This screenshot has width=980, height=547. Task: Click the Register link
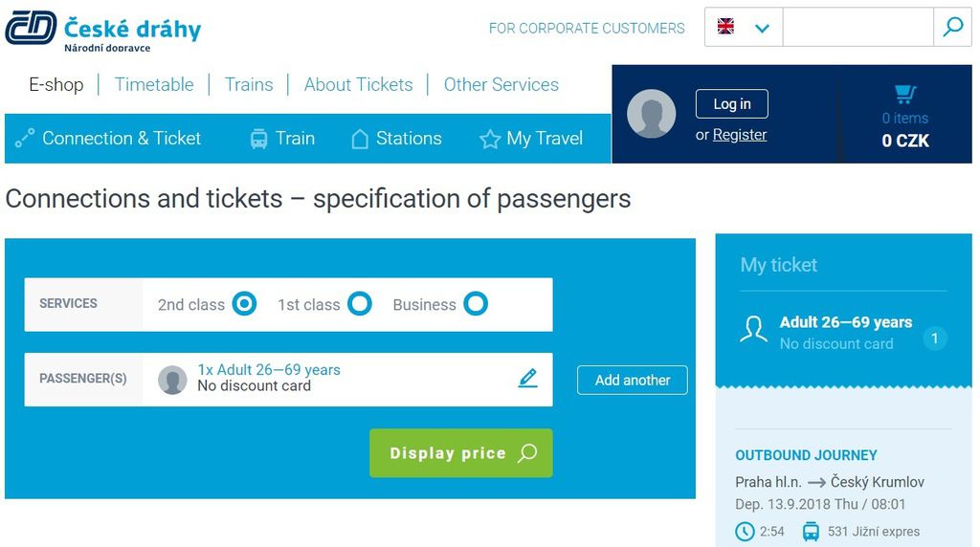point(740,135)
